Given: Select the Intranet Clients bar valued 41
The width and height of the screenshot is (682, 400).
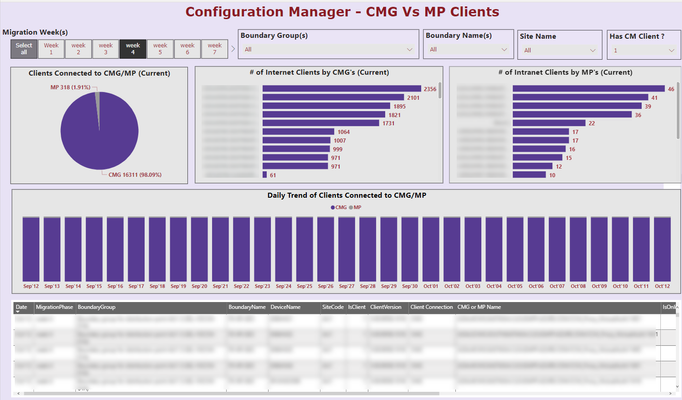Looking at the screenshot, I should 580,97.
